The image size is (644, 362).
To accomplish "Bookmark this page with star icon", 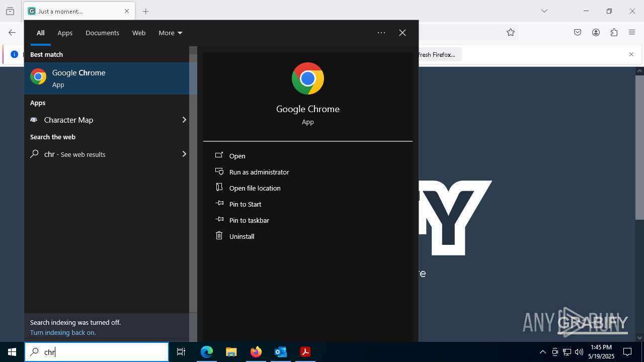I will pos(511,33).
